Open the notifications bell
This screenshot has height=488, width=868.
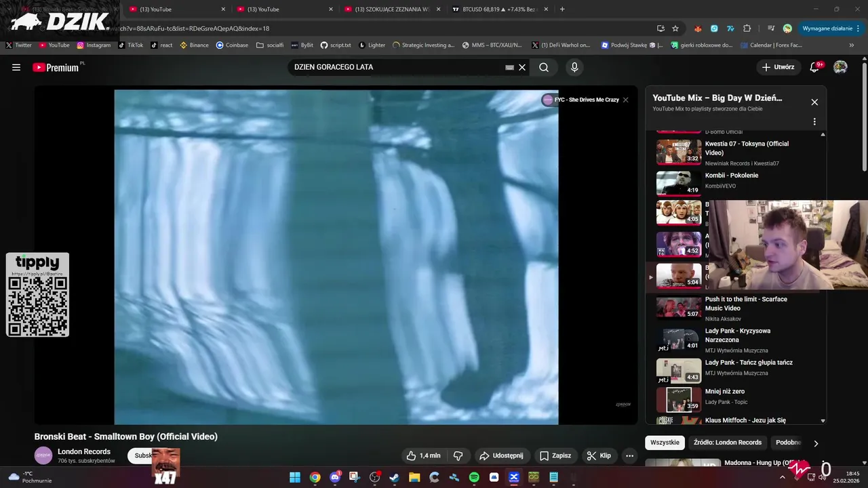coord(815,67)
